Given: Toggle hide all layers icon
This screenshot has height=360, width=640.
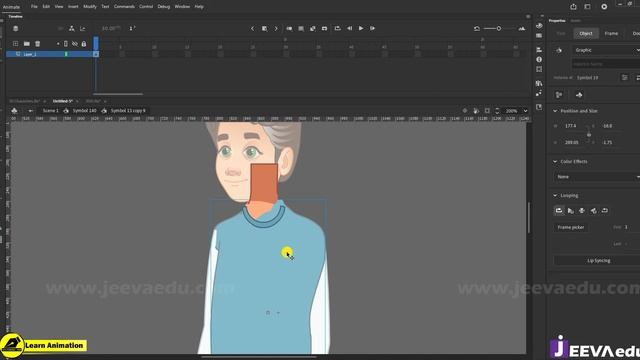Looking at the screenshot, I should click(75, 44).
